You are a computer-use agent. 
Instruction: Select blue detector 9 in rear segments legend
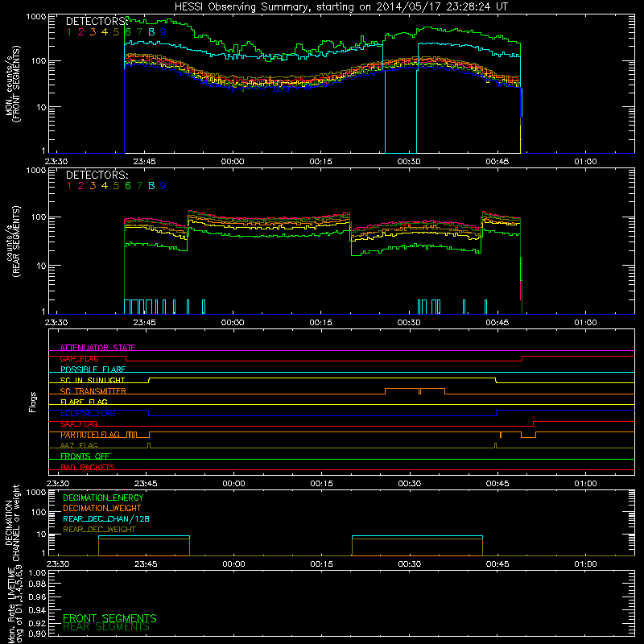[163, 186]
